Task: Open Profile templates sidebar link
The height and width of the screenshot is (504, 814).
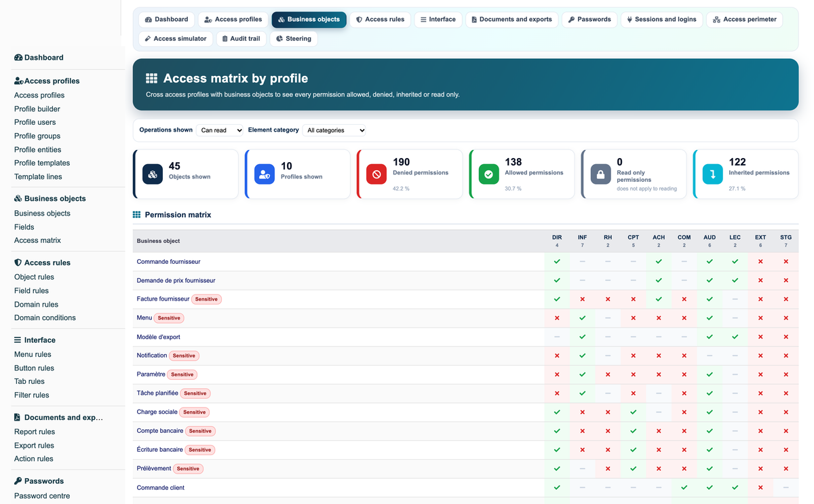Action: pos(42,163)
